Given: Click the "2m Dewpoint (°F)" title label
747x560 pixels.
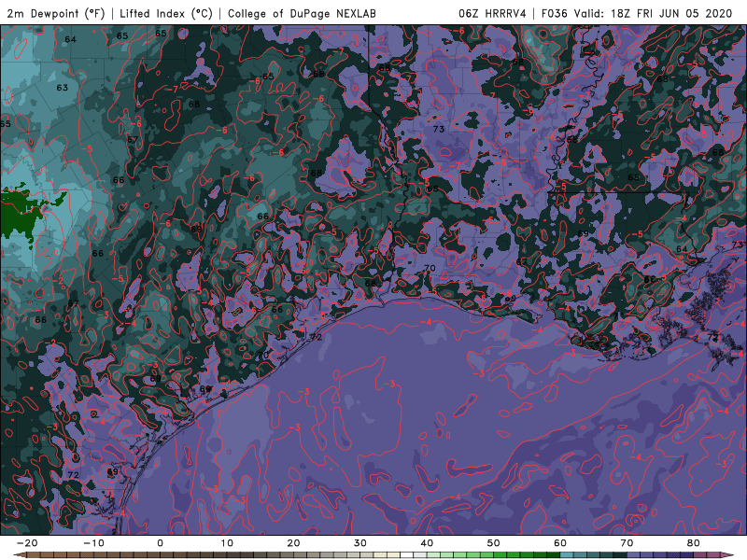Looking at the screenshot, I should 56,13.
